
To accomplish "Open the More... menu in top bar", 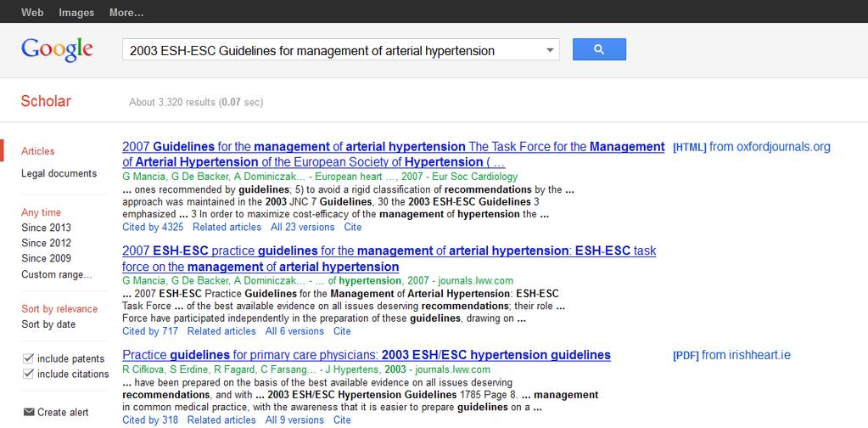I will (126, 12).
